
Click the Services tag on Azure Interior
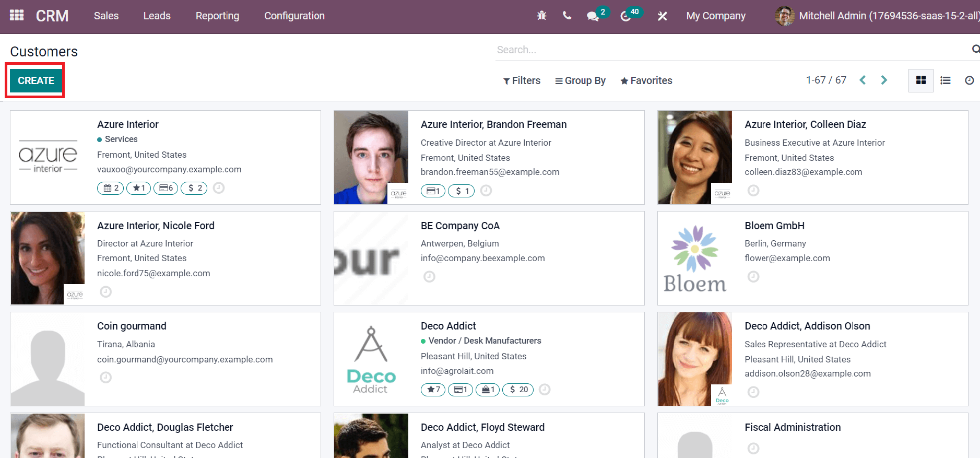click(x=117, y=139)
